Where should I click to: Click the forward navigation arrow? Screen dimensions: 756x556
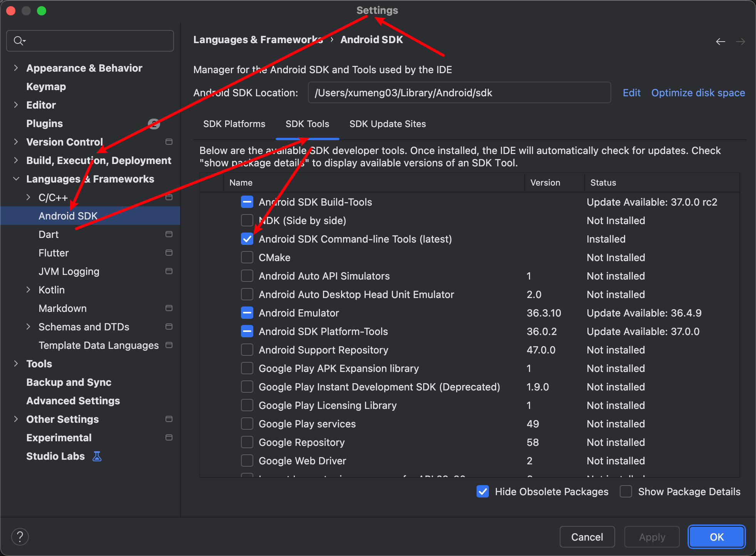740,41
